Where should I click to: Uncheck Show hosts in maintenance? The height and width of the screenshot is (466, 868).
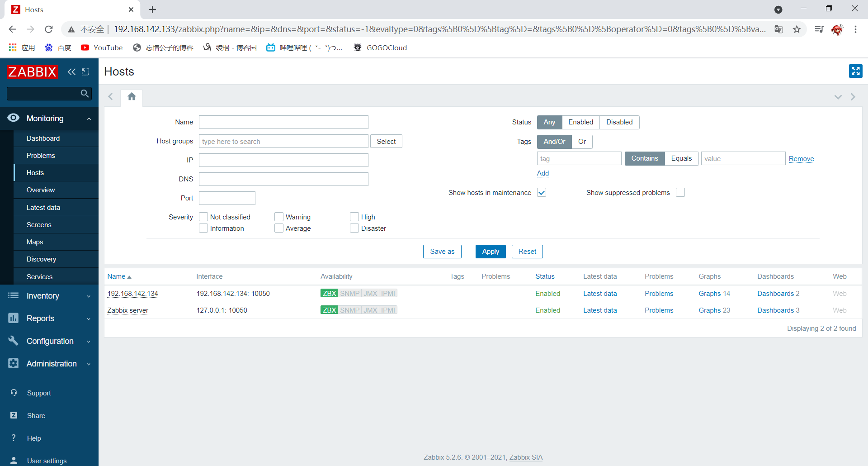(x=542, y=192)
